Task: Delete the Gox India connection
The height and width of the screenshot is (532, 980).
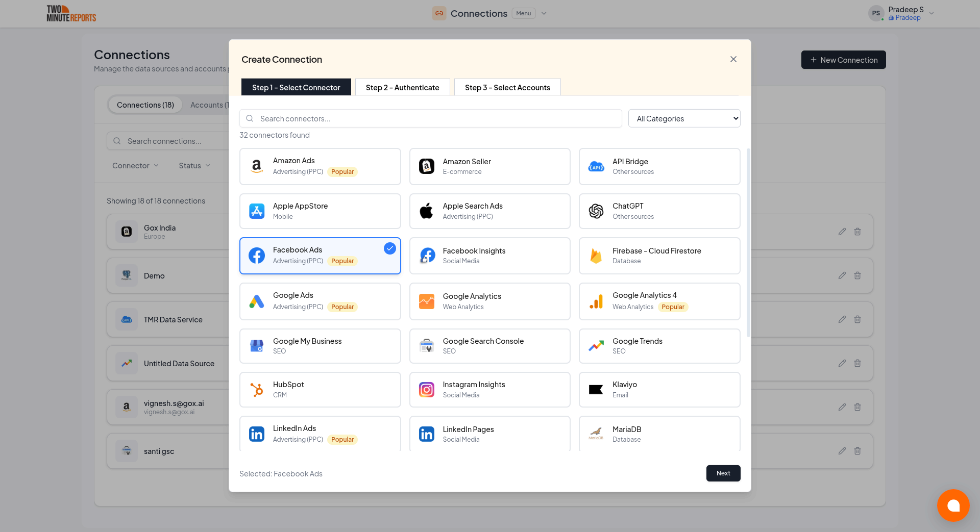Action: [857, 232]
